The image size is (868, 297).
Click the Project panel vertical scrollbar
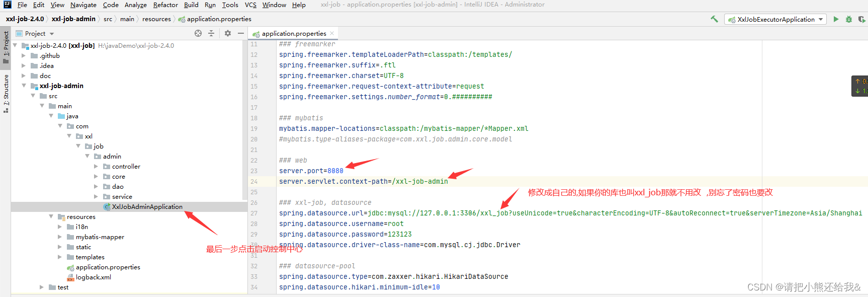point(245,121)
